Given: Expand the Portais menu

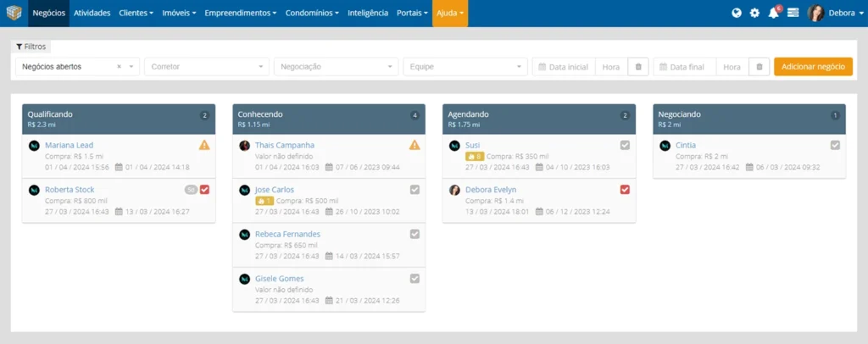Looking at the screenshot, I should click(413, 14).
